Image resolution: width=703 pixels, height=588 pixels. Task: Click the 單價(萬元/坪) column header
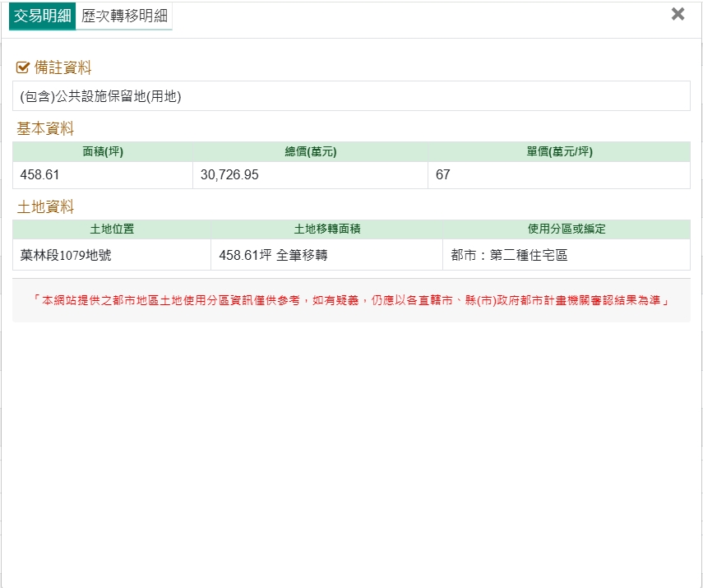[559, 151]
